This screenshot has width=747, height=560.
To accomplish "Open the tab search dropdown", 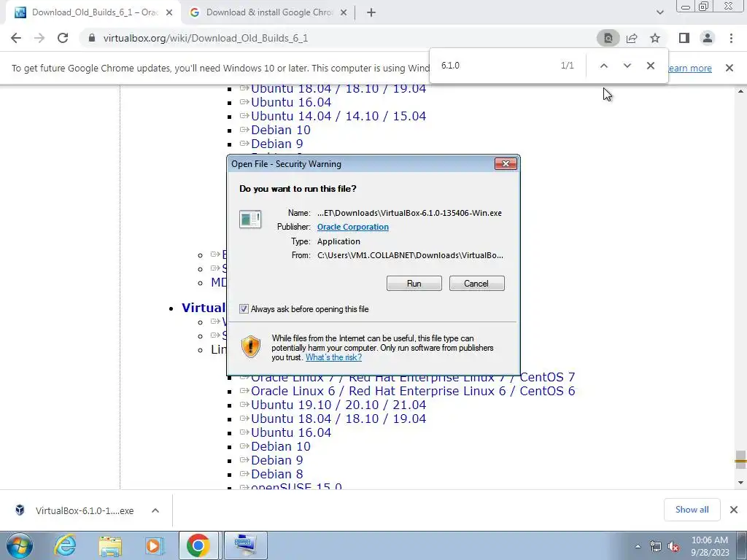I will coord(659,12).
